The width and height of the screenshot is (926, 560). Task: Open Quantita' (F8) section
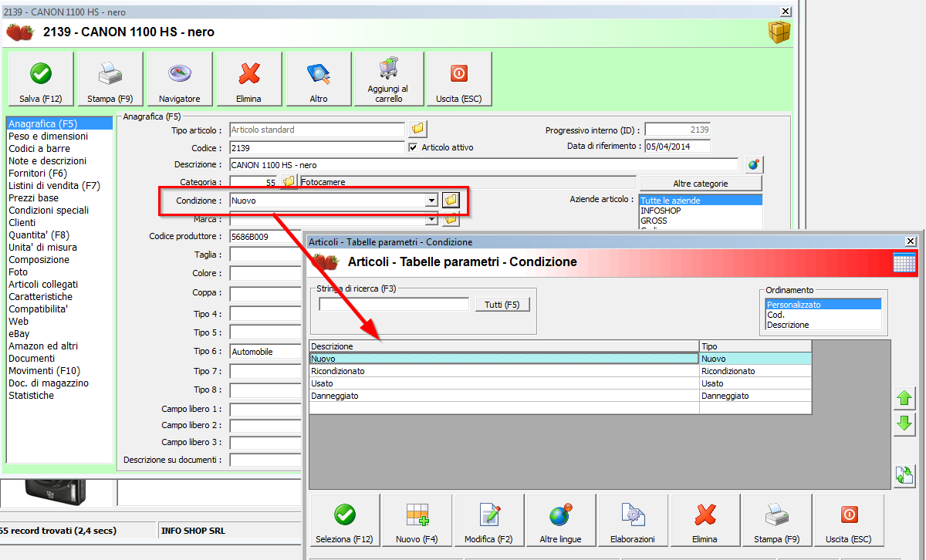point(39,234)
